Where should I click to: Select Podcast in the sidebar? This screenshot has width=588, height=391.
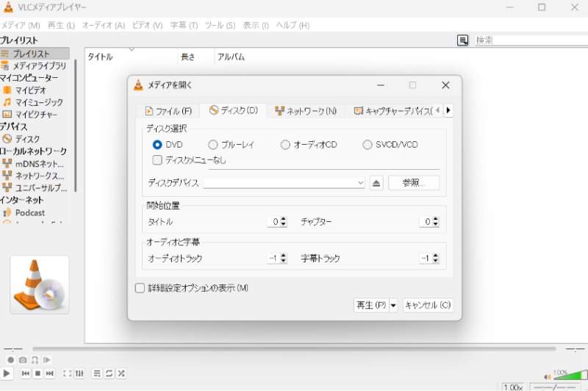[35, 212]
